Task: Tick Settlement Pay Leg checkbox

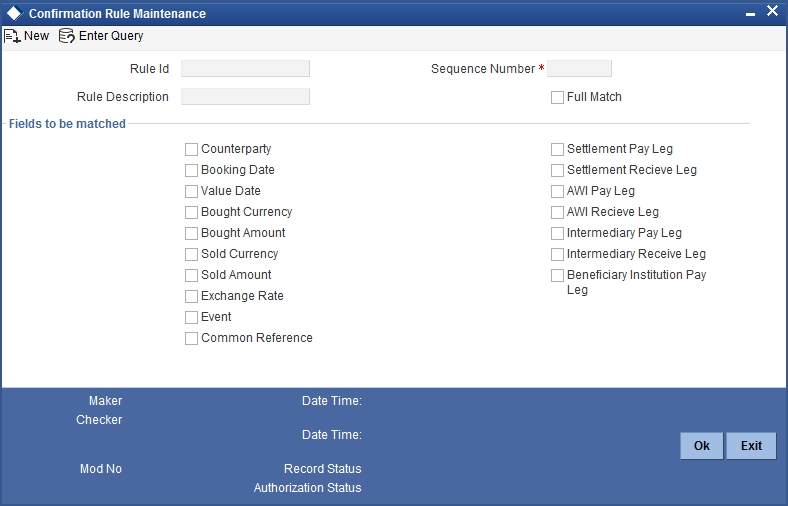Action: pyautogui.click(x=558, y=150)
